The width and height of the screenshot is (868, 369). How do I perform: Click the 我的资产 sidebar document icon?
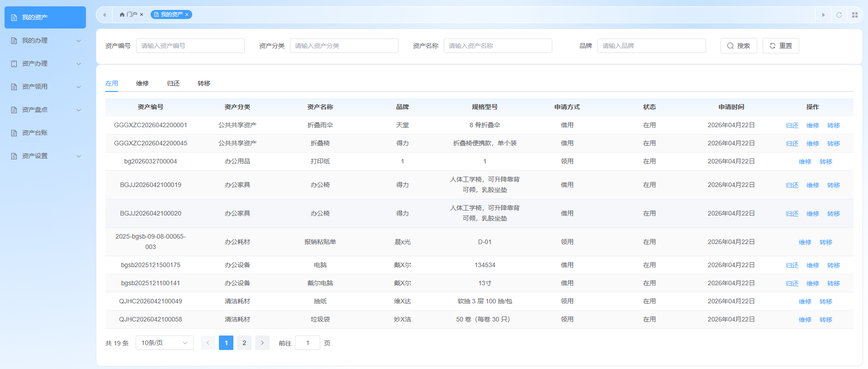pyautogui.click(x=14, y=18)
